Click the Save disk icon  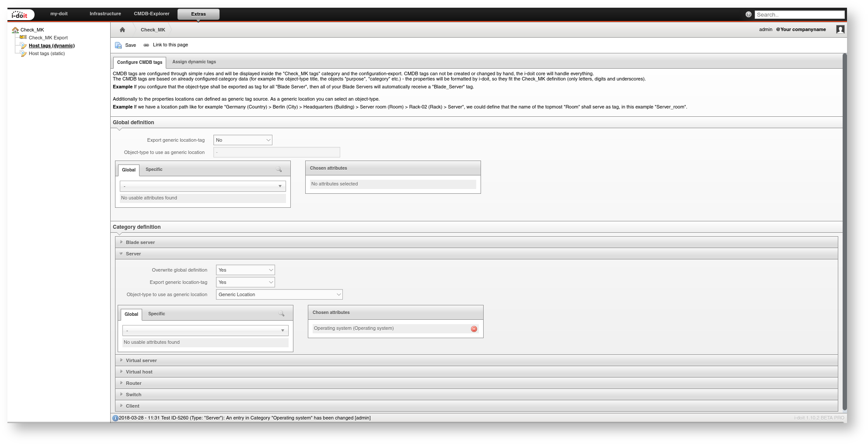tap(118, 45)
